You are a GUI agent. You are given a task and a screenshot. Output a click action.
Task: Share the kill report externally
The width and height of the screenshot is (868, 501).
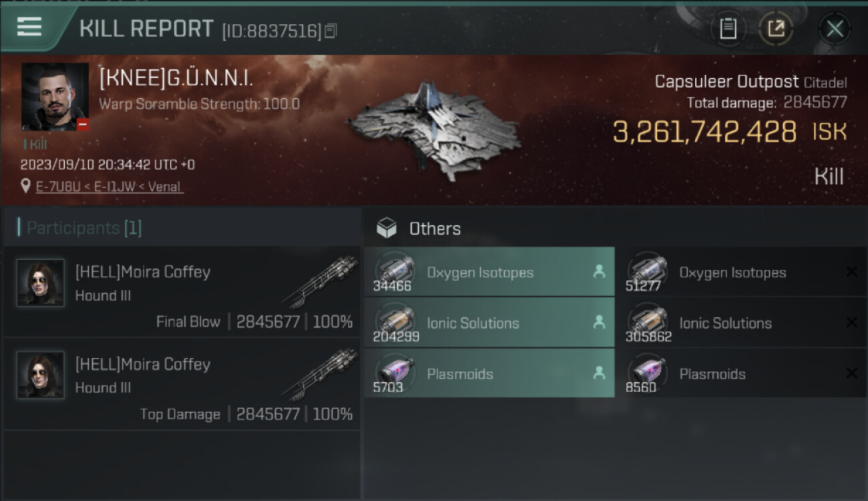click(x=775, y=29)
